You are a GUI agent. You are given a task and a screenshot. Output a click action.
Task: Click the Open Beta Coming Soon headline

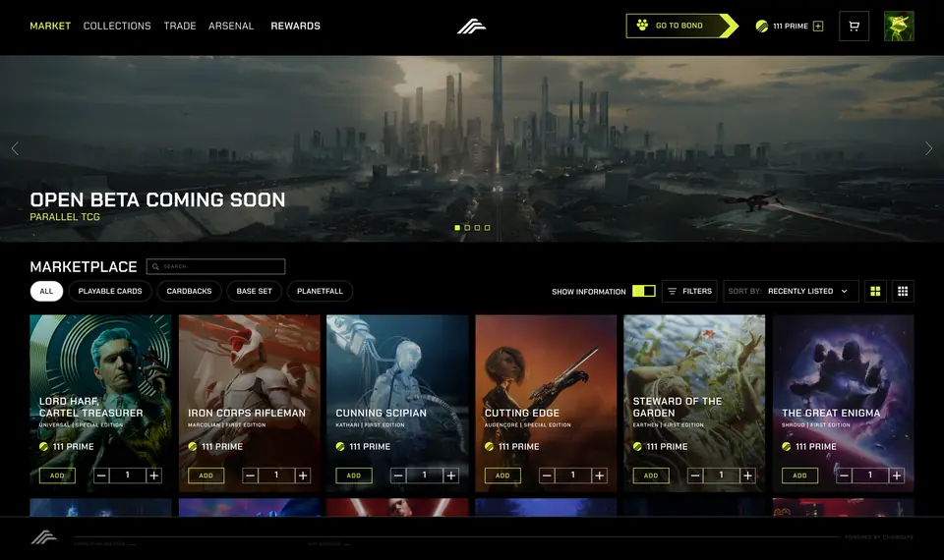pyautogui.click(x=157, y=199)
